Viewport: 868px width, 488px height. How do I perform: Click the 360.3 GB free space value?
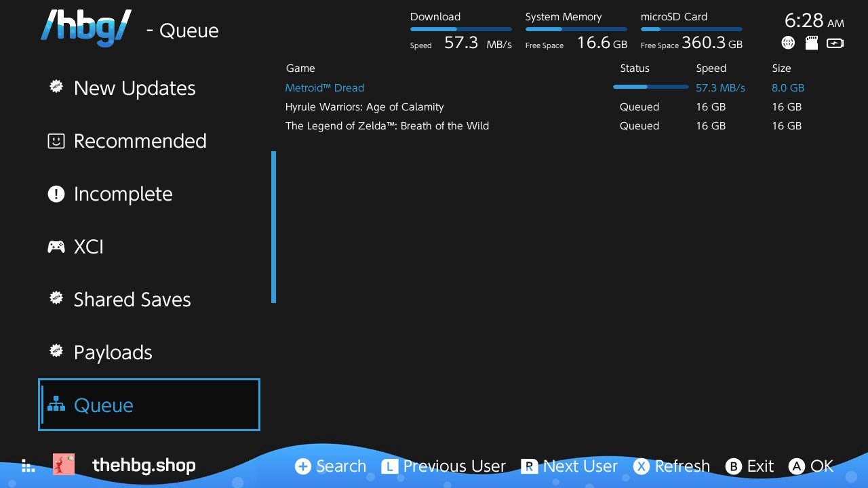pos(712,43)
